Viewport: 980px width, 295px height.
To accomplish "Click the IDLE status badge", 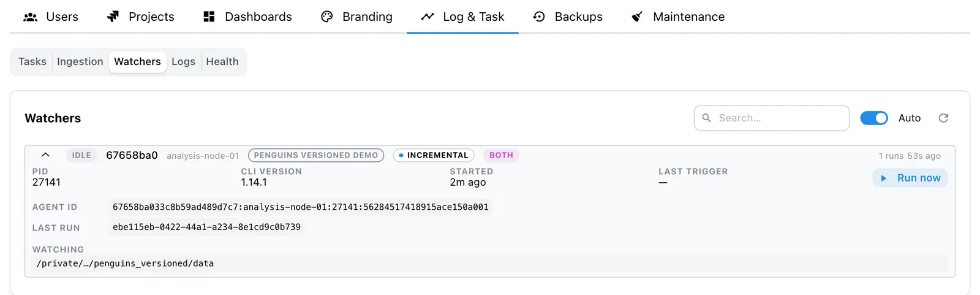I will coord(81,155).
